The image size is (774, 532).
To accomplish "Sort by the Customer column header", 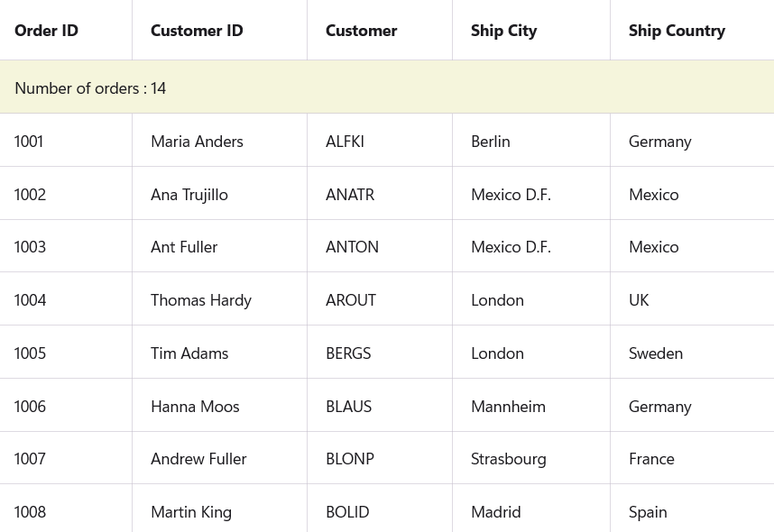I will [361, 31].
